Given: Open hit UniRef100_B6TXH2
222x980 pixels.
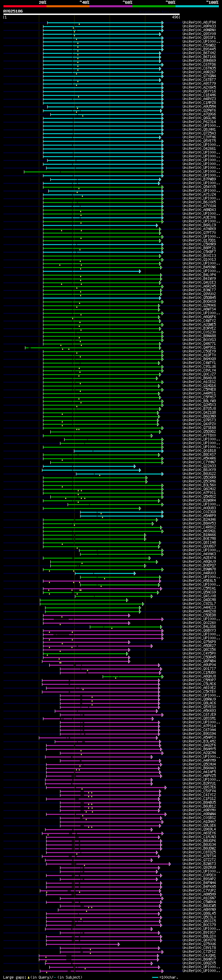Looking at the screenshot, I should (199, 53).
